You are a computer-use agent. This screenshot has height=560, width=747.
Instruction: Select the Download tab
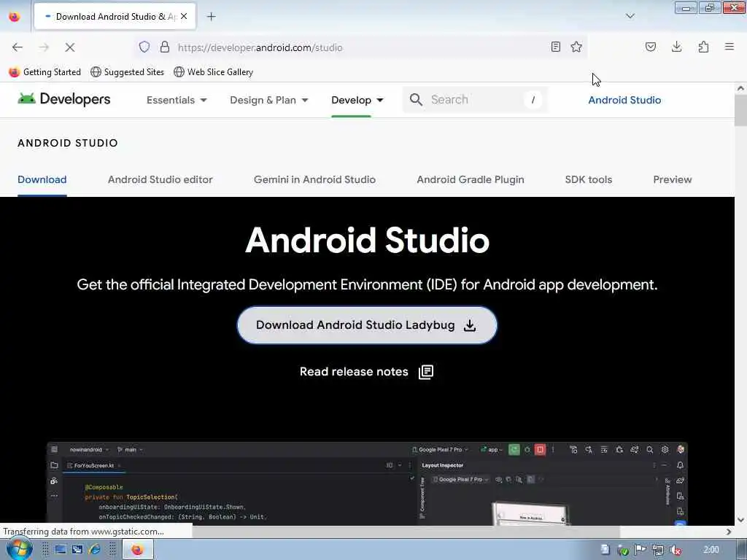click(42, 179)
